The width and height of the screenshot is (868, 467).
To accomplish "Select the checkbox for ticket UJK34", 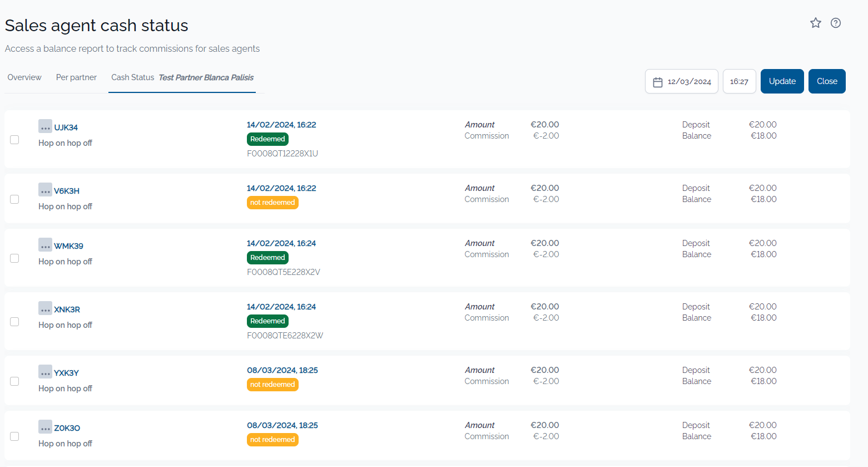I will (14, 140).
